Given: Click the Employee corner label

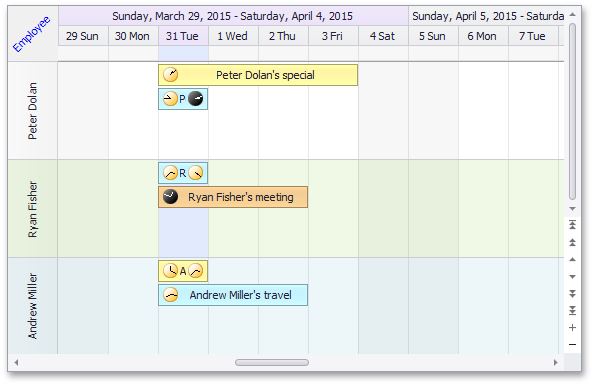Looking at the screenshot, I should [x=31, y=34].
